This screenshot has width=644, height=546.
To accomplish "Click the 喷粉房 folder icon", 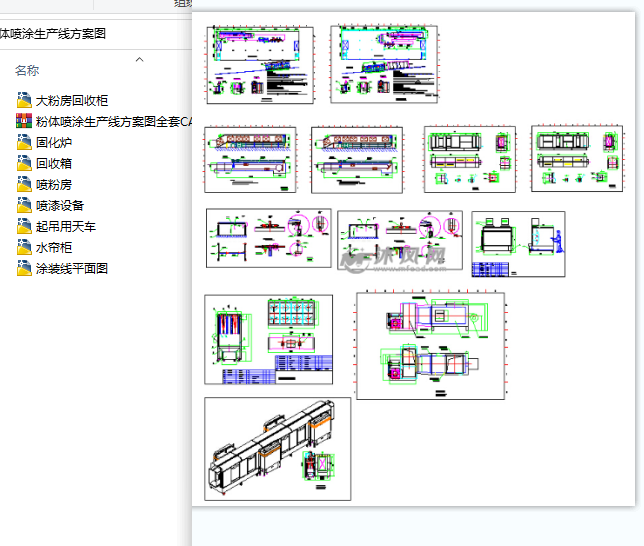I will point(24,184).
